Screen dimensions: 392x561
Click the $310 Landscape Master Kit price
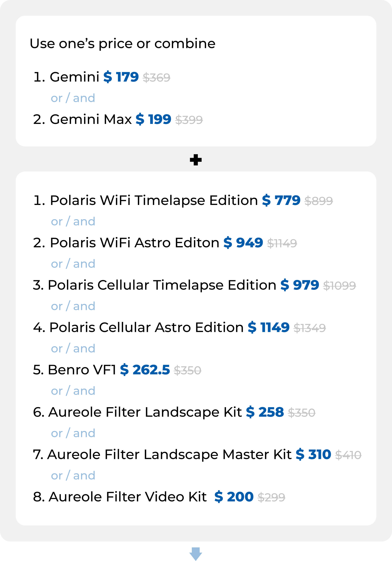(x=313, y=455)
